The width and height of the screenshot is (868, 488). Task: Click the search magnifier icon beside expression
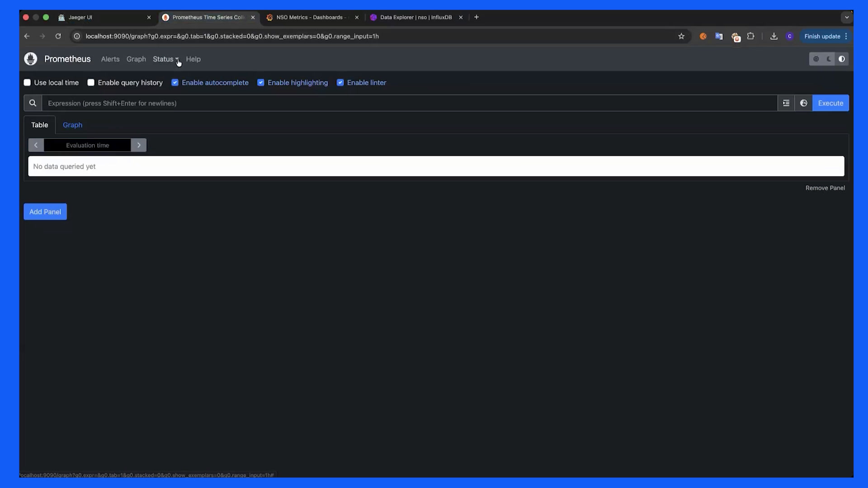(33, 103)
